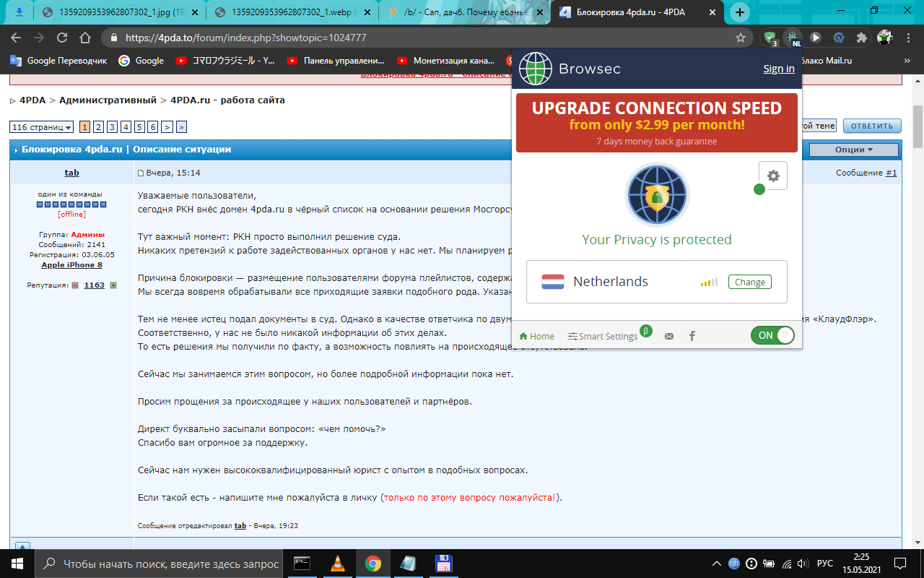The width and height of the screenshot is (924, 578).
Task: Click the blue gear V extension icon
Action: [x=839, y=38]
